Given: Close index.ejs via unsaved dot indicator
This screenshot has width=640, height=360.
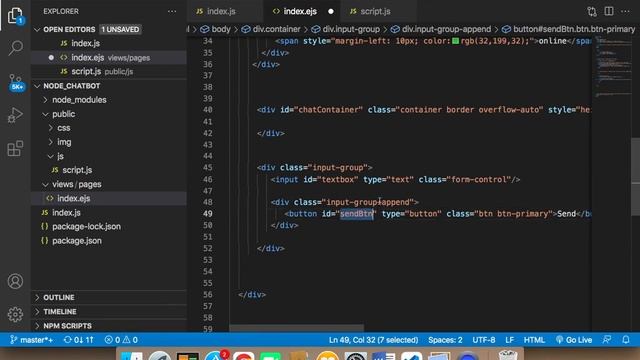Looking at the screenshot, I should coord(331,11).
